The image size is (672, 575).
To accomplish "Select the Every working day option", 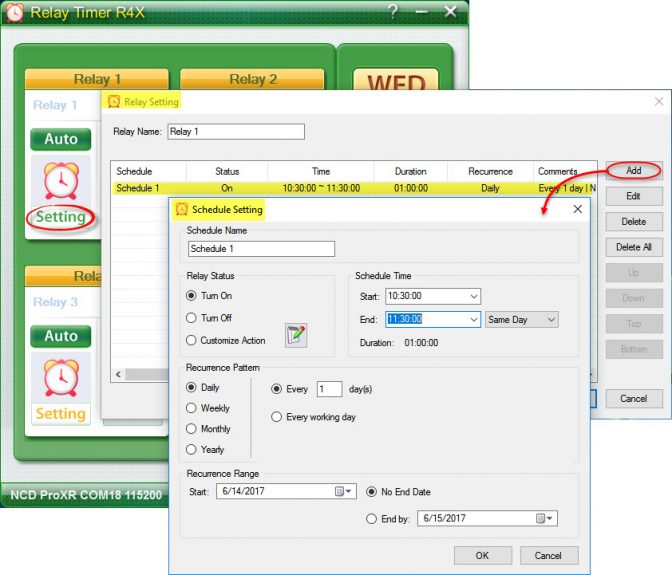I will coord(277,417).
